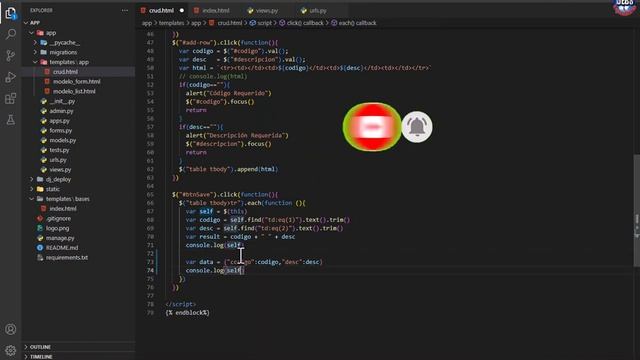The height and width of the screenshot is (360, 640).
Task: Open modelo_form.html file
Action: click(x=76, y=82)
